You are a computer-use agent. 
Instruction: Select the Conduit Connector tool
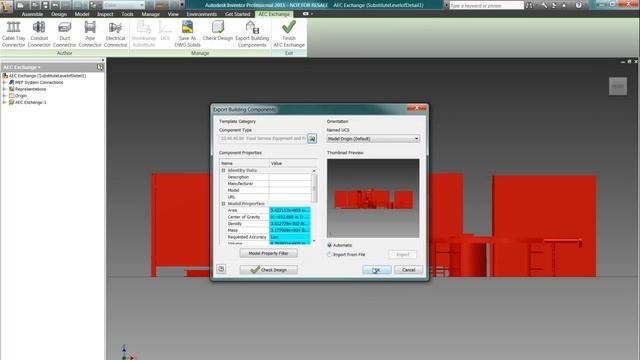[39, 34]
